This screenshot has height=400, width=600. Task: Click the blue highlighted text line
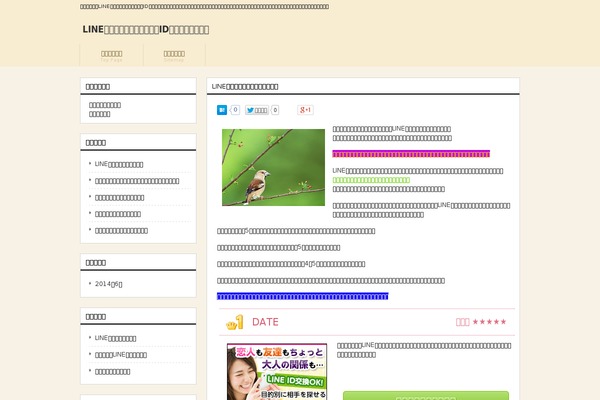(x=302, y=296)
